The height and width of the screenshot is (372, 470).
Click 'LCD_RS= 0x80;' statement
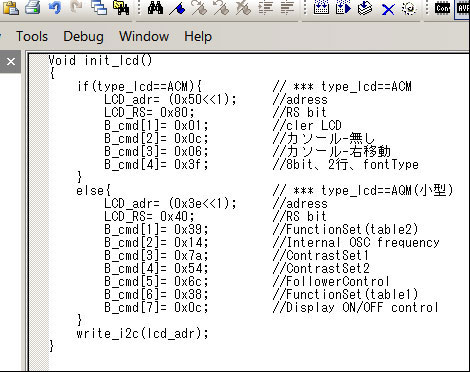pyautogui.click(x=149, y=113)
